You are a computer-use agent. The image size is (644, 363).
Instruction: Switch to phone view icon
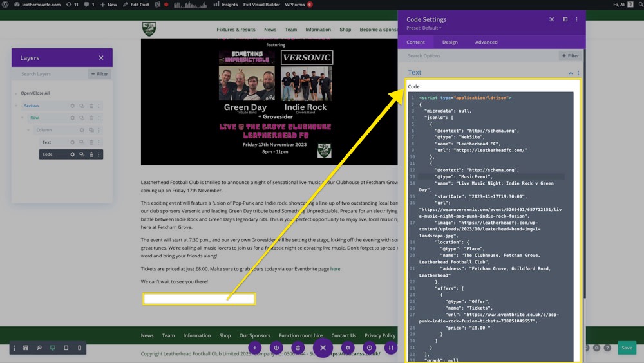pyautogui.click(x=80, y=348)
